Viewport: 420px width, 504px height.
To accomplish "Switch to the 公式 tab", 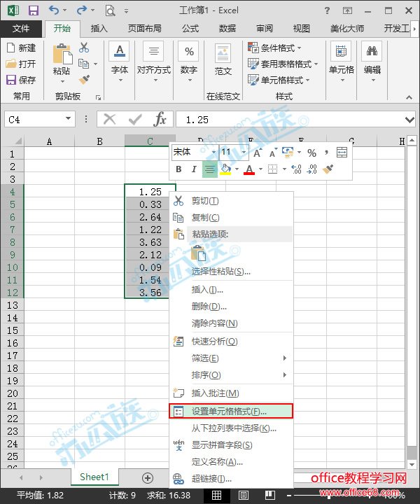I will tap(190, 29).
